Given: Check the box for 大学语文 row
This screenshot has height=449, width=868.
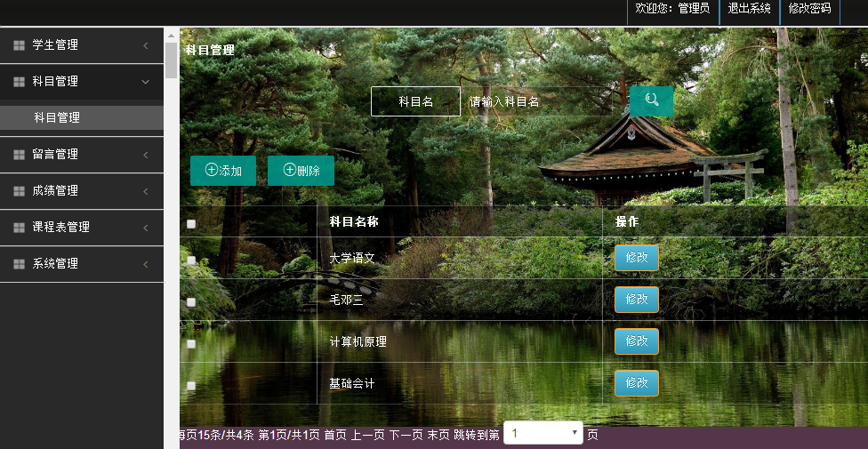Looking at the screenshot, I should [191, 261].
